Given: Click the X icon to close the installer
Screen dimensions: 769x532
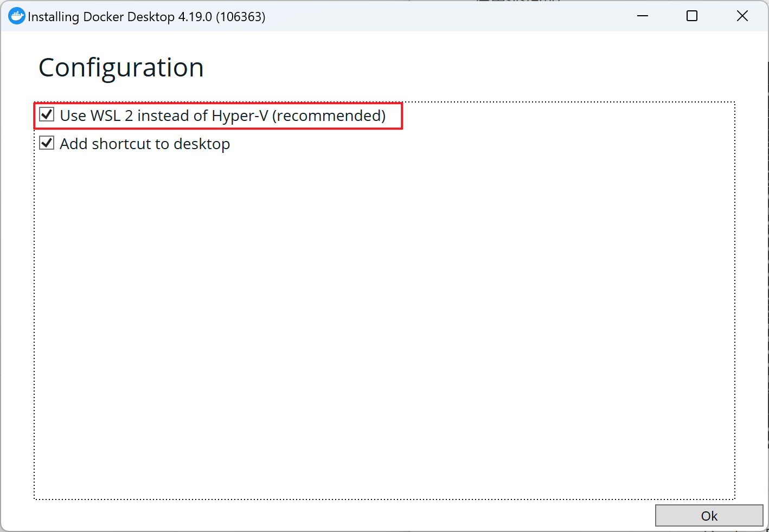Looking at the screenshot, I should point(742,16).
